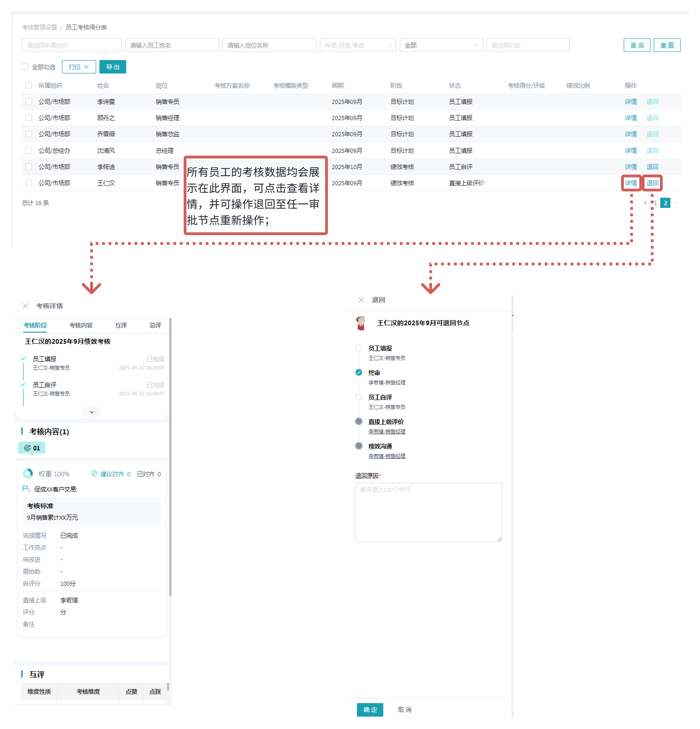Close the 考核详情 panel with X icon
The width and height of the screenshot is (700, 729).
click(25, 306)
